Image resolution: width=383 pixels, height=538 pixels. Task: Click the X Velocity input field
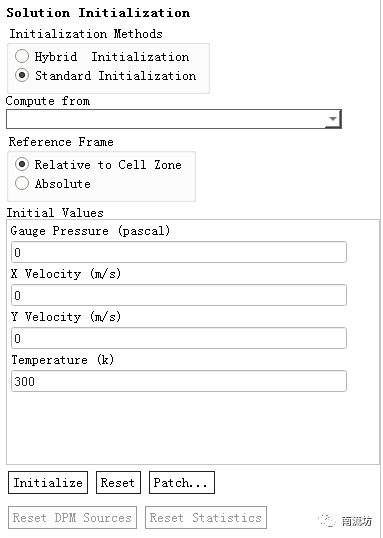[179, 295]
